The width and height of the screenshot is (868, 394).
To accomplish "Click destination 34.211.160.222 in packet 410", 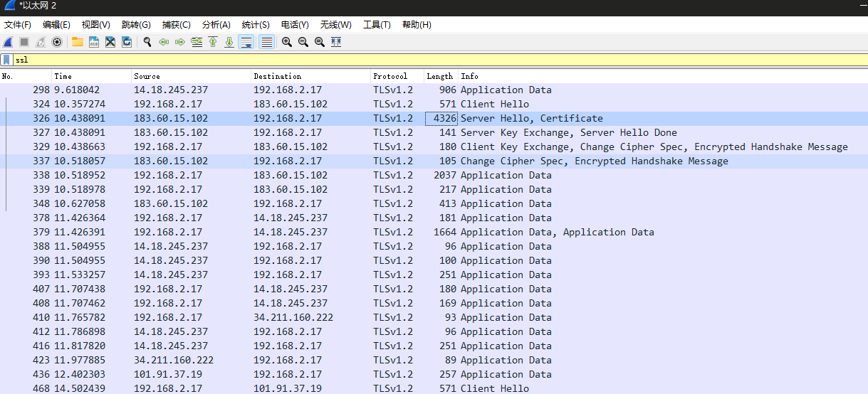I will click(x=293, y=317).
